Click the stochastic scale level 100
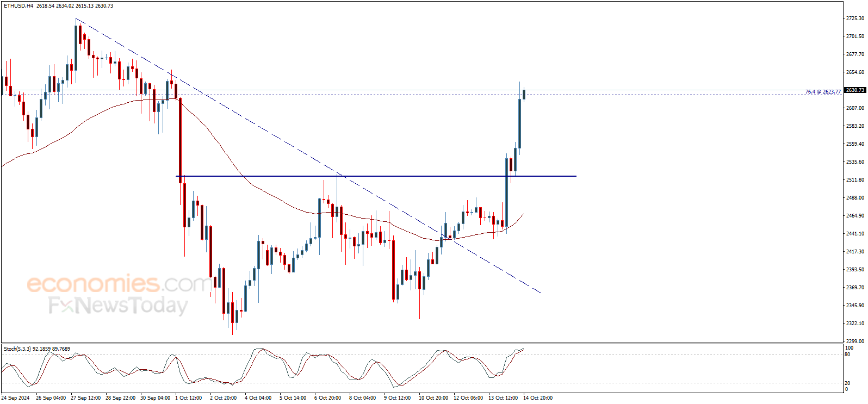 point(849,347)
